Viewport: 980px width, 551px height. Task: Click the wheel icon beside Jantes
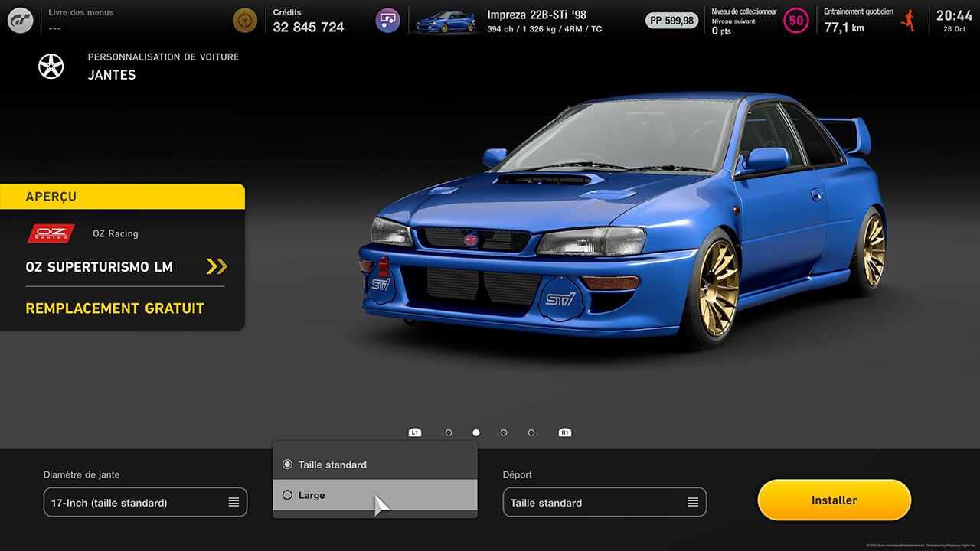click(51, 66)
